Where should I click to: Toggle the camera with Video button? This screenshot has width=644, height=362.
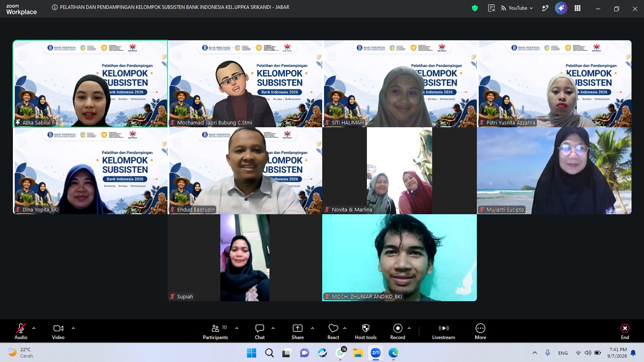[58, 331]
